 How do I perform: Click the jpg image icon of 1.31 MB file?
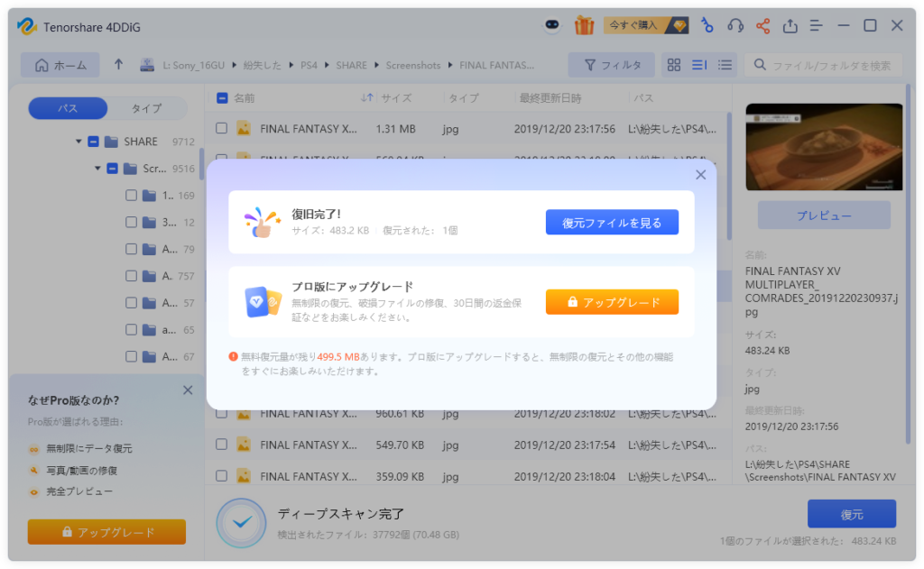(x=244, y=128)
